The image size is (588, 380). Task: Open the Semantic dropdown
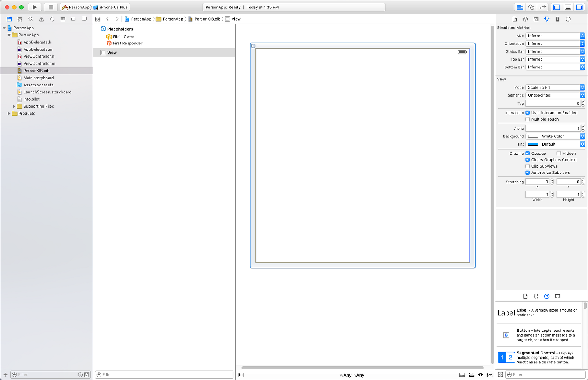pyautogui.click(x=555, y=95)
